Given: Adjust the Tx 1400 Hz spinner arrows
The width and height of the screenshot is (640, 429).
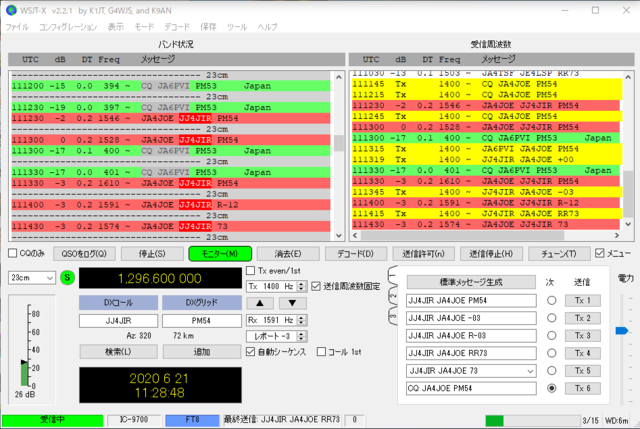Looking at the screenshot, I should coord(301,286).
